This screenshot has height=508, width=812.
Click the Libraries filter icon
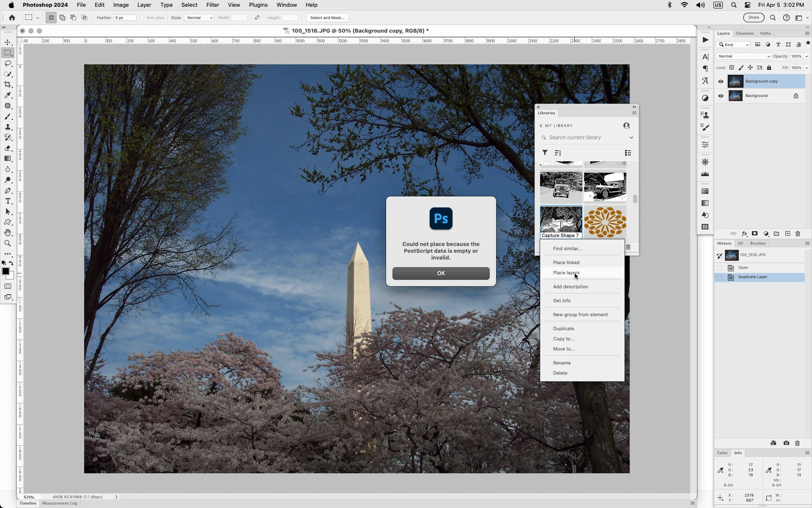click(x=545, y=153)
